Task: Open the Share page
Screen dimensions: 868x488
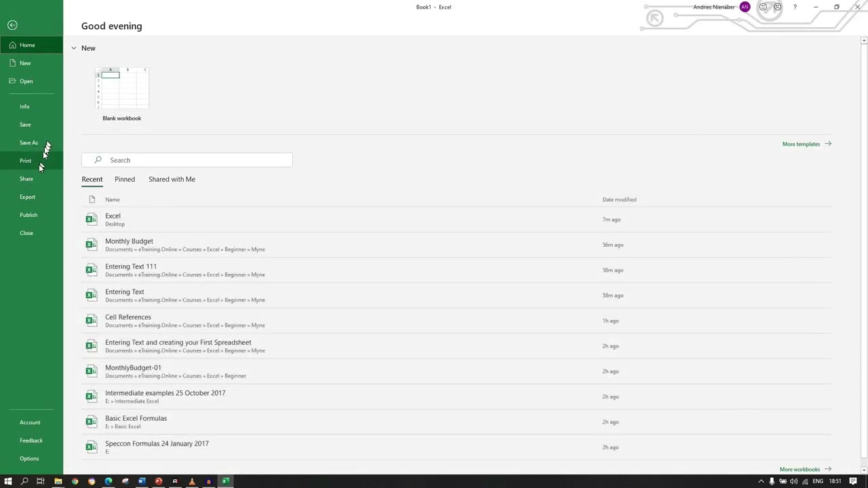Action: [31, 179]
